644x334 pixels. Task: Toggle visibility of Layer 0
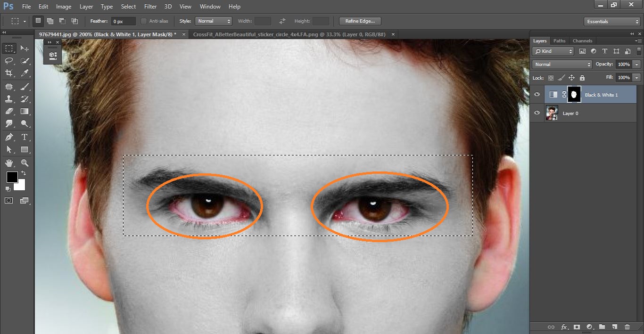(537, 113)
